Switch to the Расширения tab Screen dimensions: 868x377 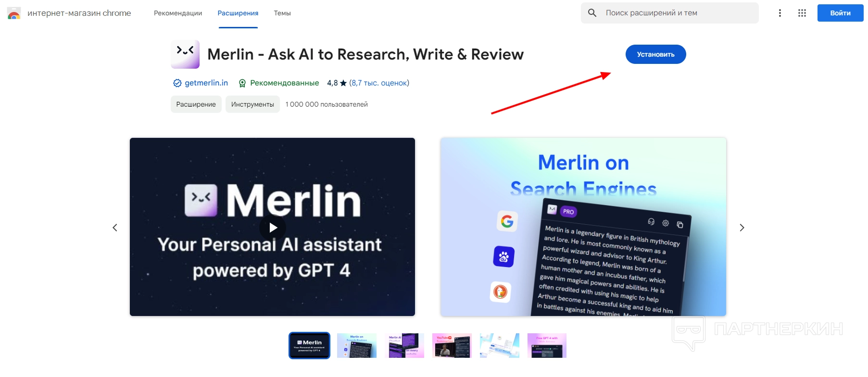click(x=238, y=13)
